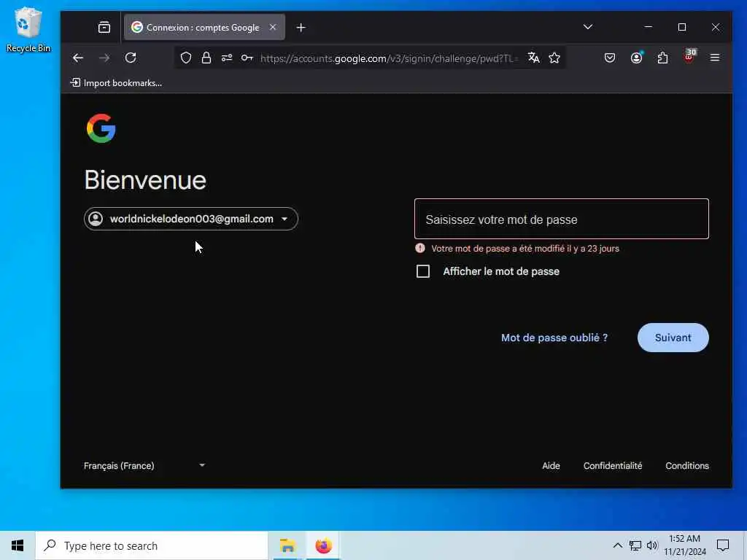Open Conditions footer link
747x560 pixels.
point(687,466)
